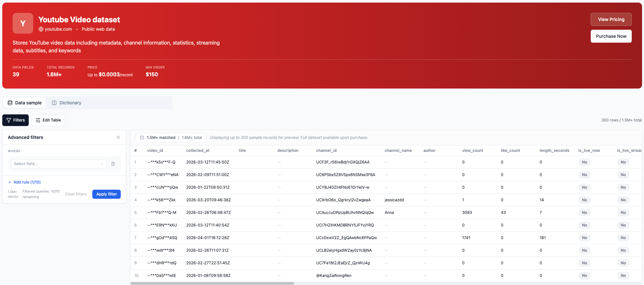Click the video_id column header
644x285 pixels.
pos(155,151)
